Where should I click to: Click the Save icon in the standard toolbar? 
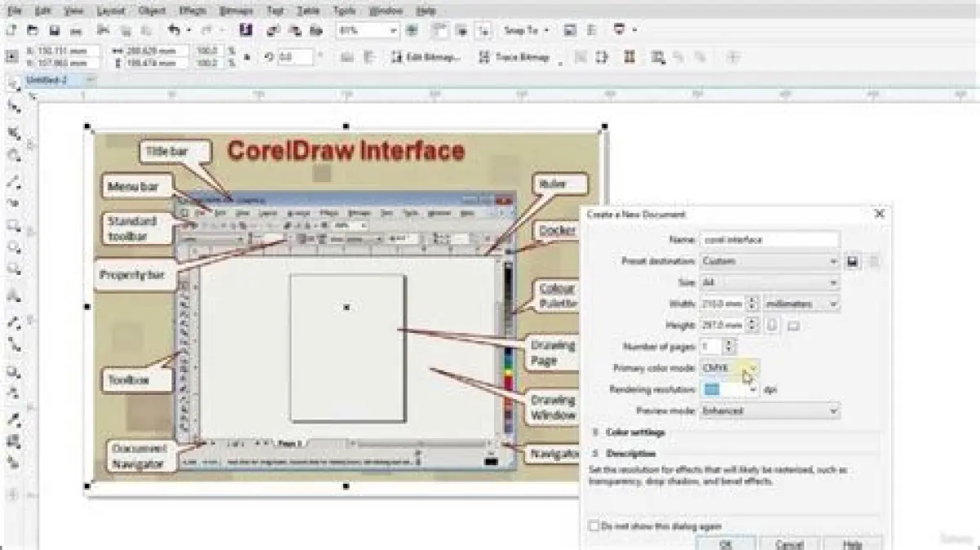click(x=55, y=30)
